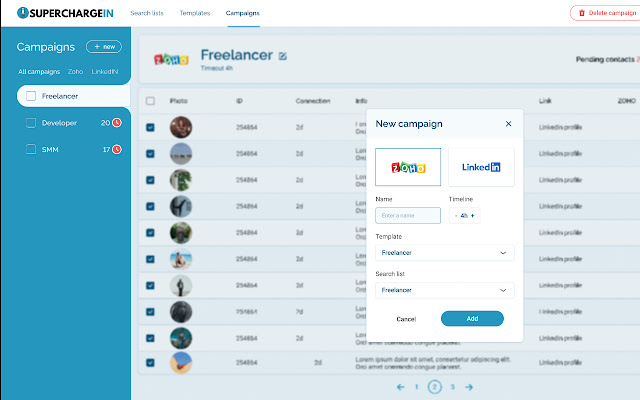Decrease timeline with minus stepper

click(456, 216)
